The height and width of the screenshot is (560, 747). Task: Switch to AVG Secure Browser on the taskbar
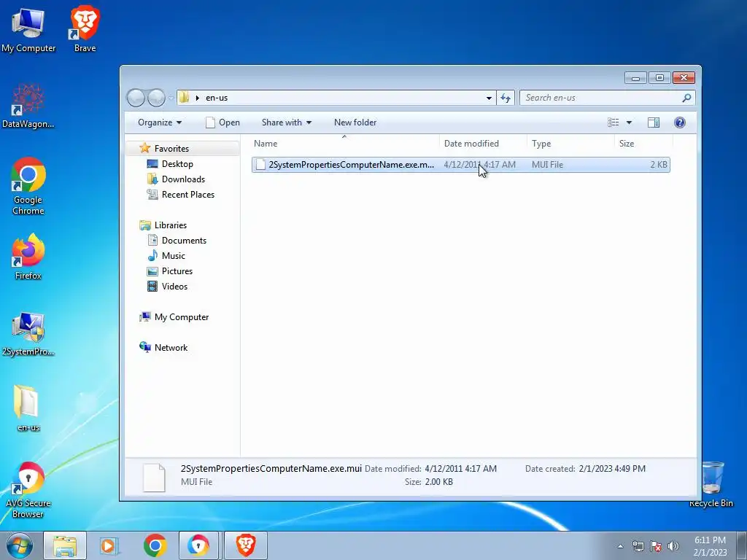pos(198,545)
